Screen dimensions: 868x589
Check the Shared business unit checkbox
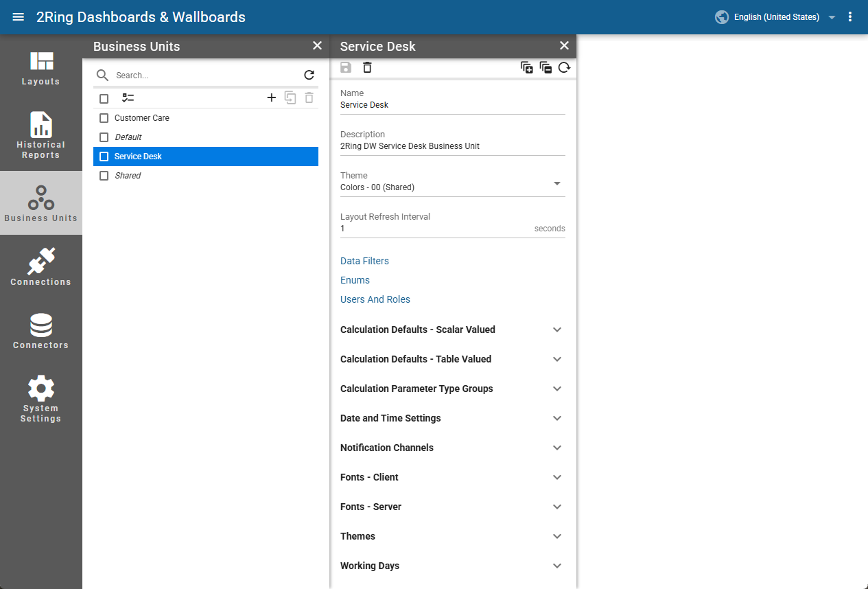click(104, 176)
